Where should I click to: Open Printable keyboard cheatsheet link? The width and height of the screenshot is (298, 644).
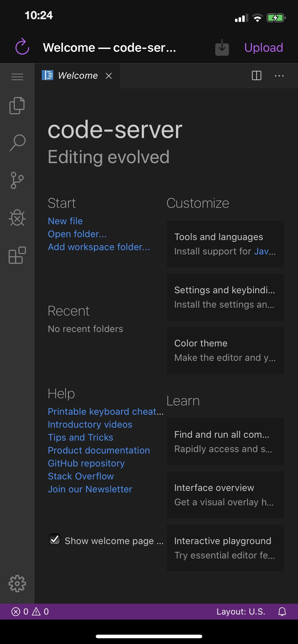[105, 411]
